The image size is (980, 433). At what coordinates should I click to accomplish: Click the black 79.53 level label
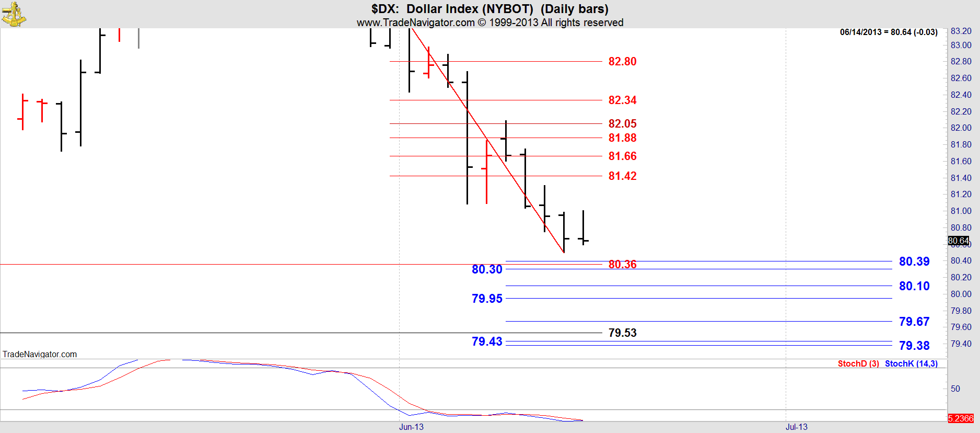(622, 333)
